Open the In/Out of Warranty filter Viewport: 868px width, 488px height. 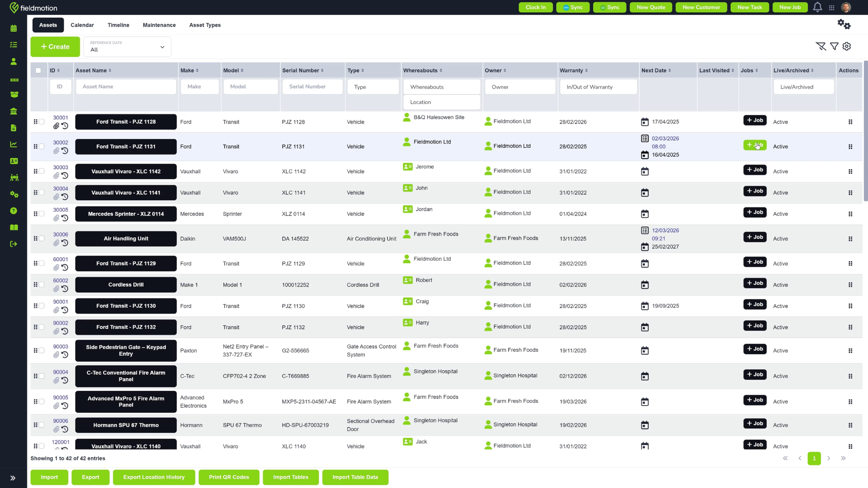(598, 87)
